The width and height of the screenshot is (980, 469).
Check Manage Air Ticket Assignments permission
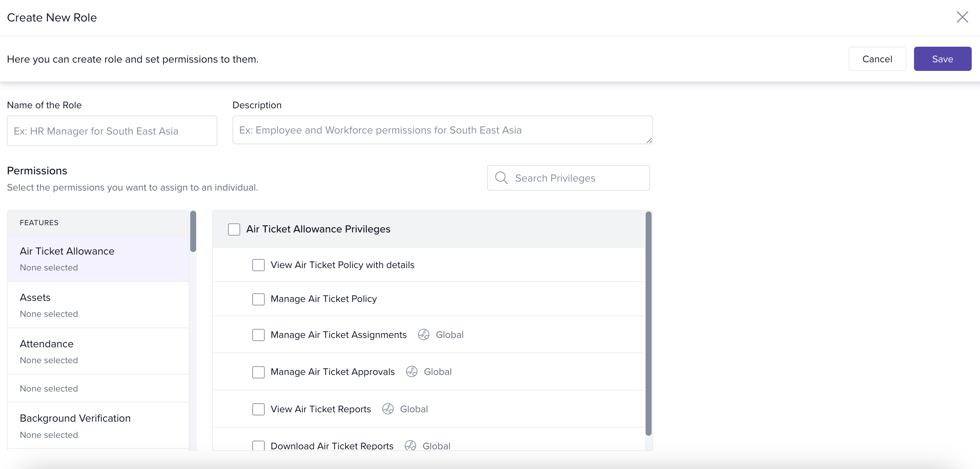coord(258,335)
